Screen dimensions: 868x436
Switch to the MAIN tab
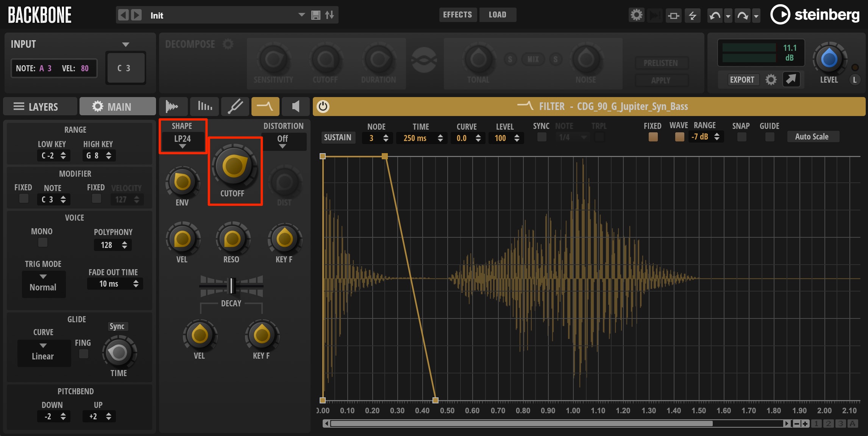(x=117, y=107)
